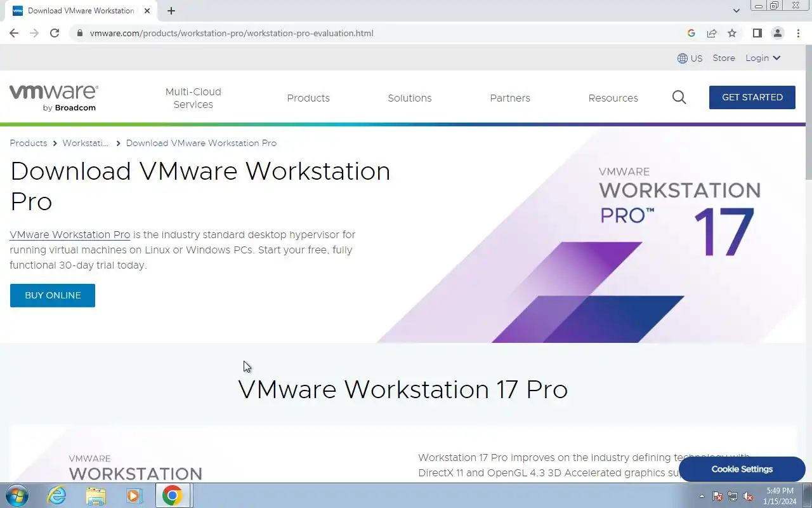
Task: Click the VMware by Broadcom logo
Action: point(54,98)
